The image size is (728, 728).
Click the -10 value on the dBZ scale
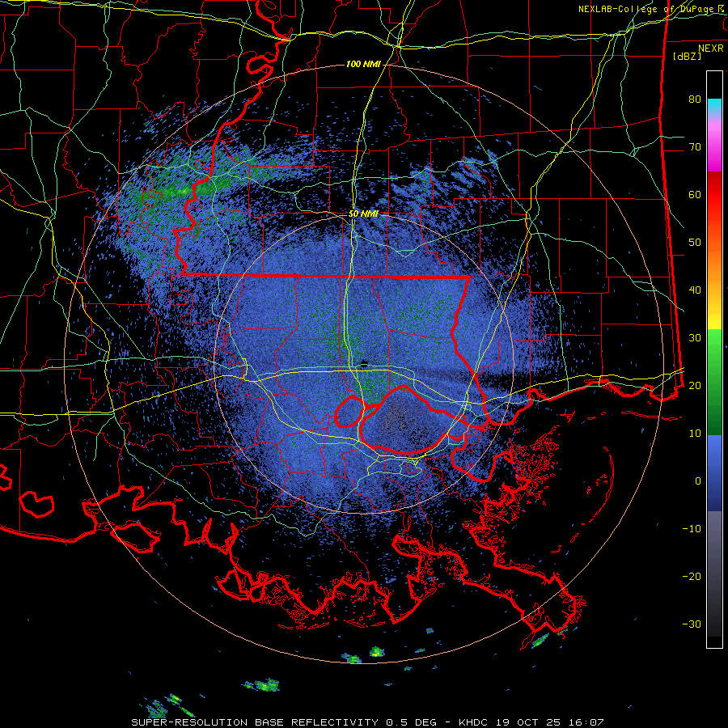coord(692,529)
